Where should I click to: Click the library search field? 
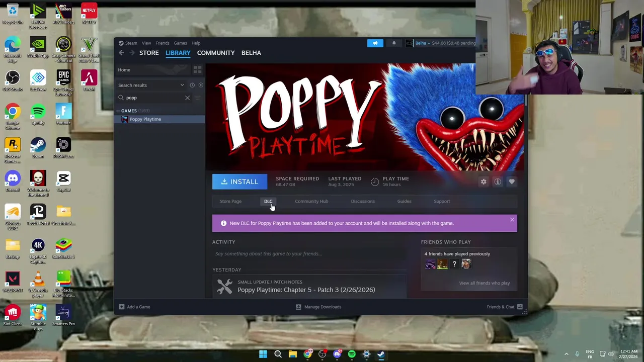(x=153, y=98)
